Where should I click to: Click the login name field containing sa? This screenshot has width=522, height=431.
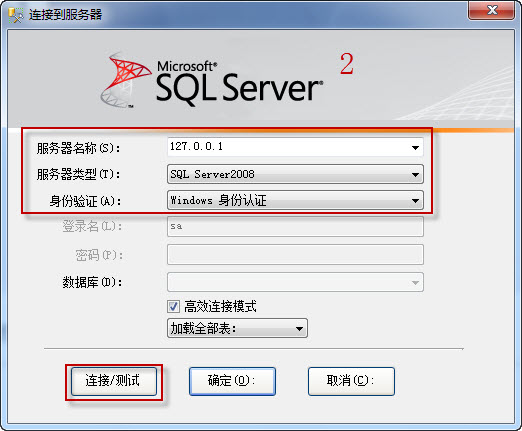(295, 227)
